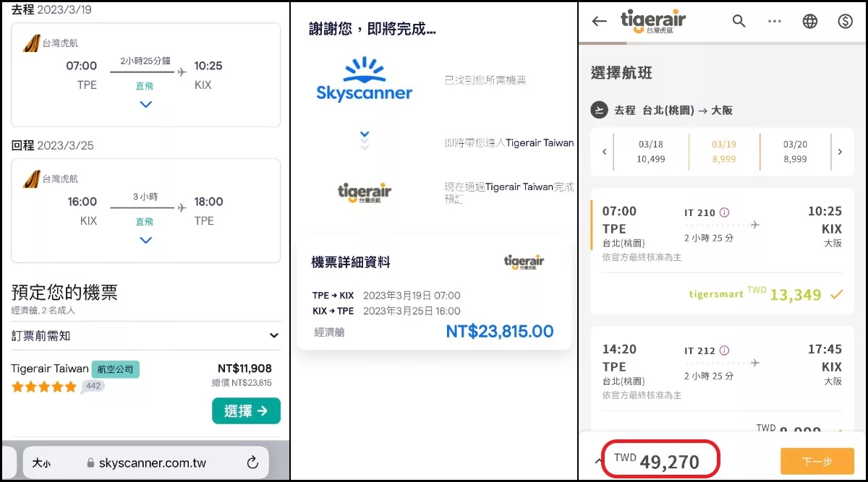Tap the Skyscanner logo
Screen dimensions: 868x482
[363, 79]
